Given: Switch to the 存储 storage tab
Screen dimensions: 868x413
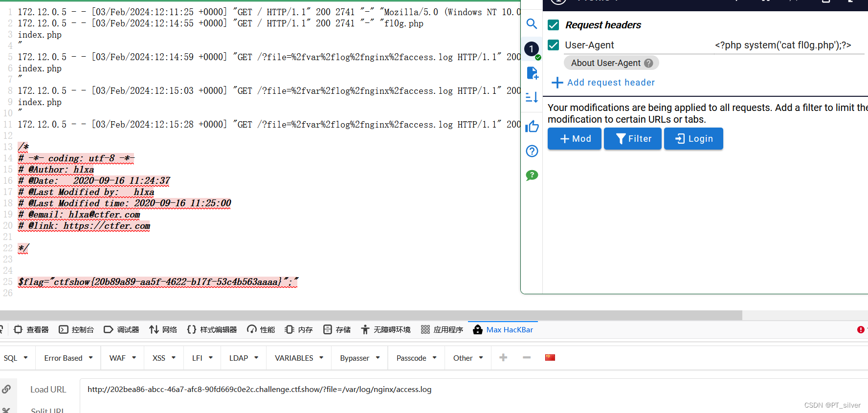Looking at the screenshot, I should click(x=337, y=330).
